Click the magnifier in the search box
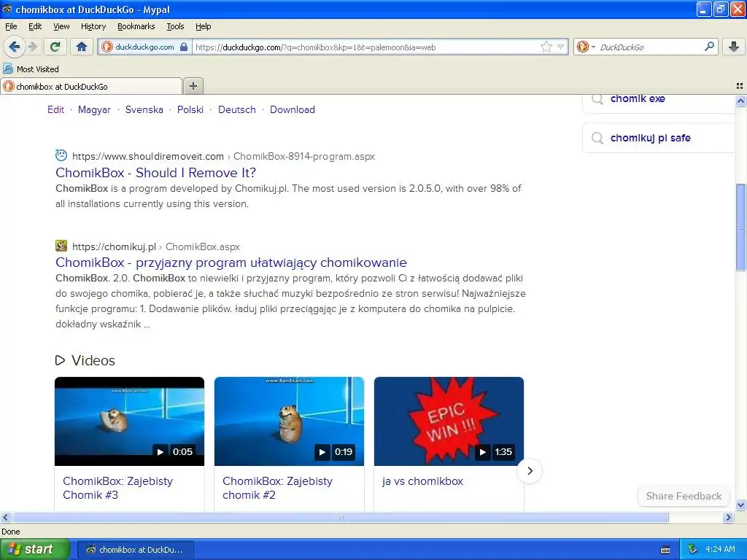 point(709,47)
